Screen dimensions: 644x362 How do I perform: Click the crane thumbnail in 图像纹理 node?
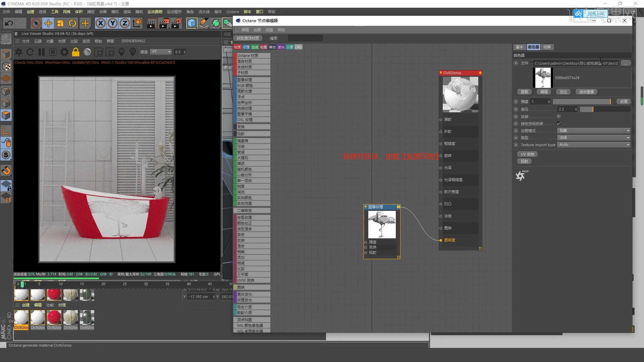382,225
